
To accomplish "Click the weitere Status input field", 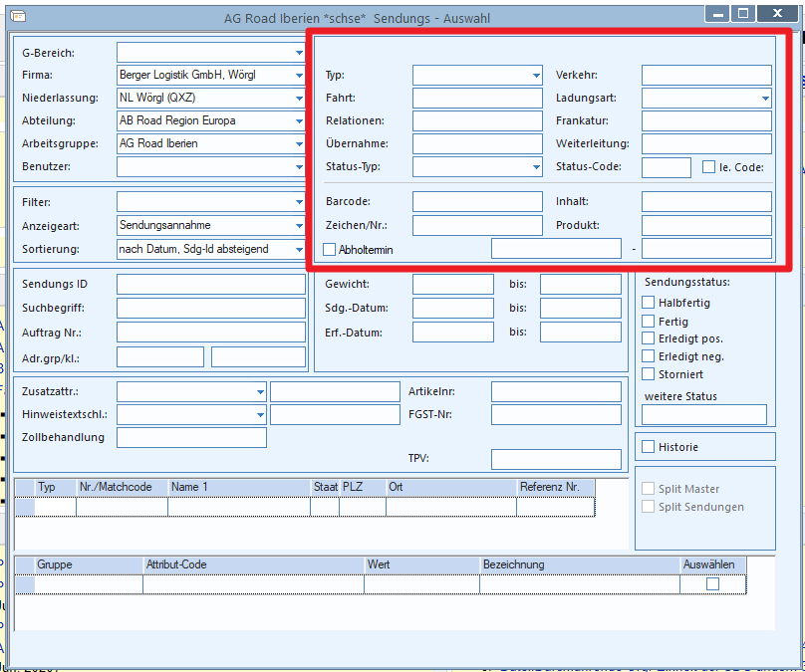I will [704, 415].
